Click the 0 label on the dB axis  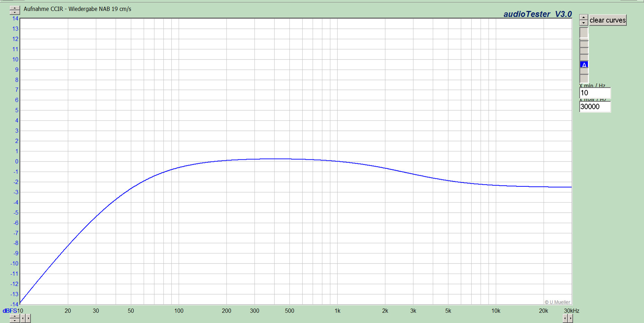tap(17, 161)
